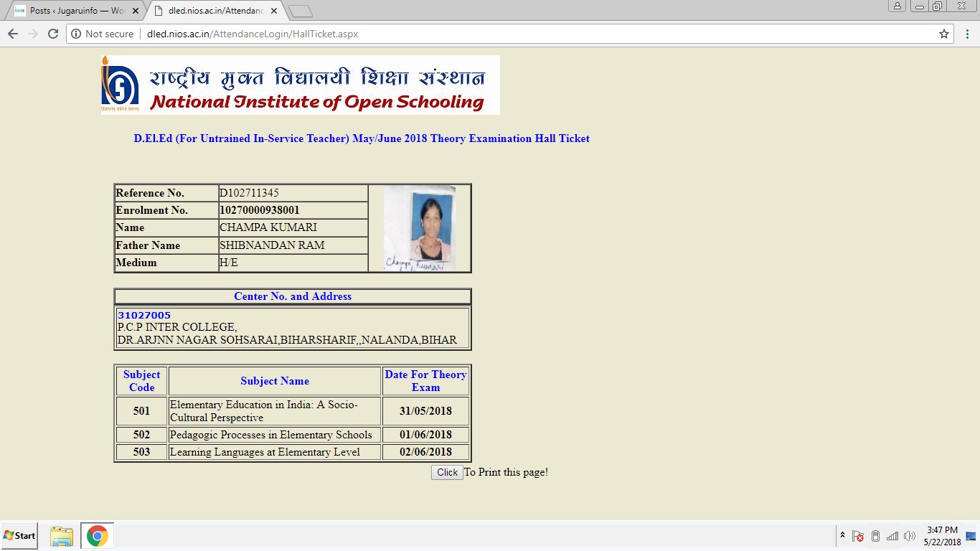980x551 pixels.
Task: Click Learning Languages at Elementary Level
Action: pyautogui.click(x=265, y=452)
